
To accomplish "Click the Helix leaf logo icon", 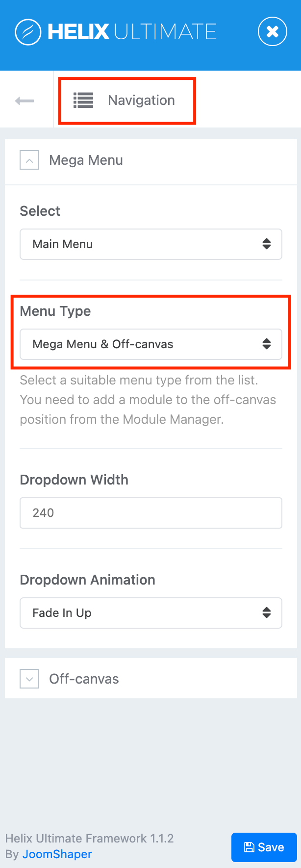I will coord(28,32).
